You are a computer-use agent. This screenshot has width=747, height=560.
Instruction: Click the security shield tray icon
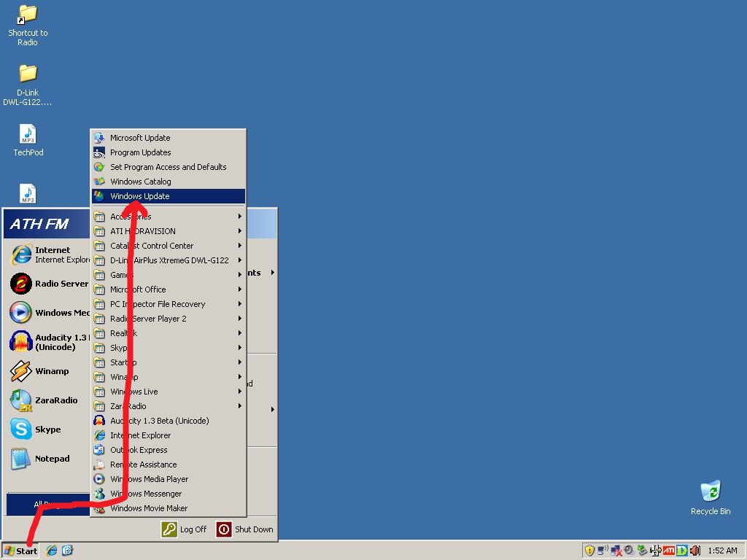[589, 551]
